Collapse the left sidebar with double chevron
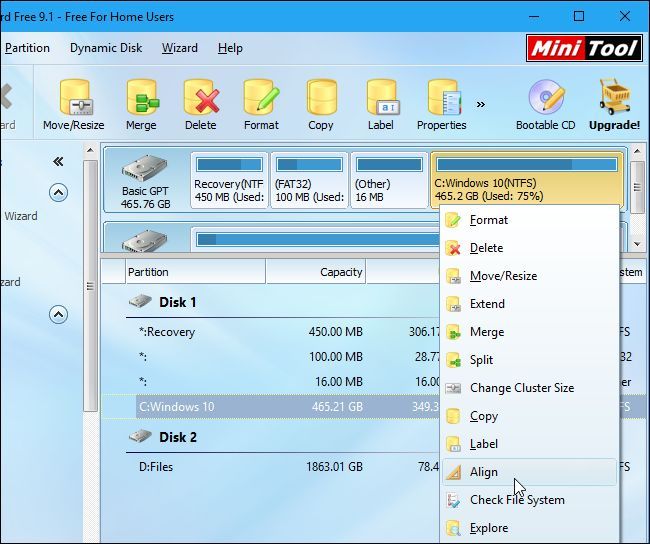The height and width of the screenshot is (544, 650). [x=58, y=161]
